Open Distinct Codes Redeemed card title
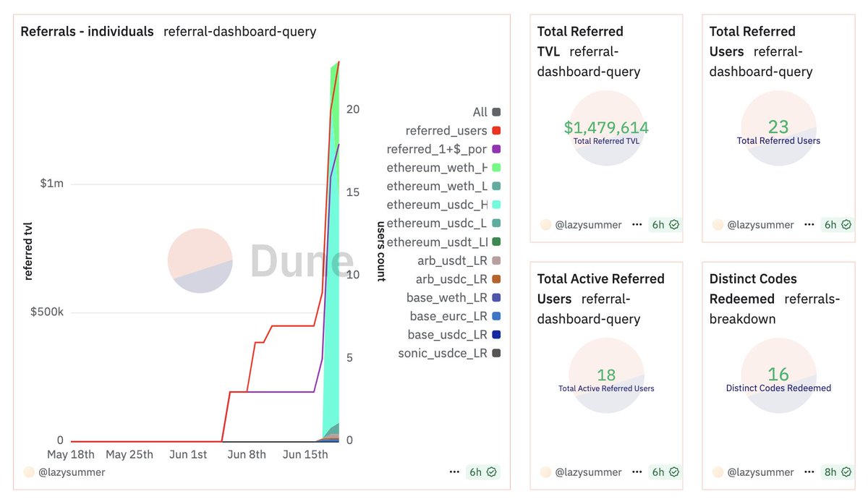868x499 pixels. [753, 289]
